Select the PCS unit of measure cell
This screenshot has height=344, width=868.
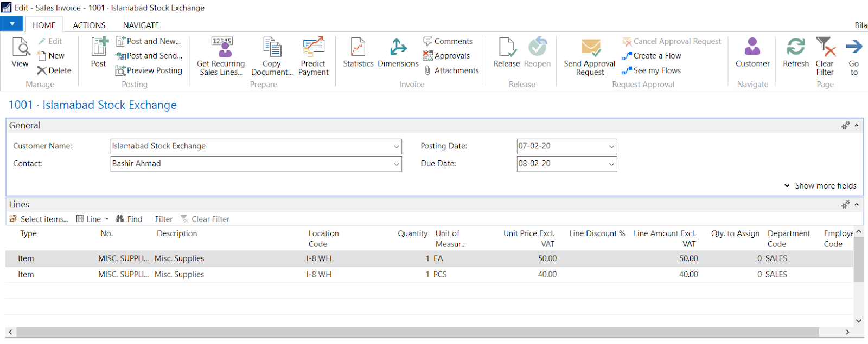pyautogui.click(x=440, y=275)
